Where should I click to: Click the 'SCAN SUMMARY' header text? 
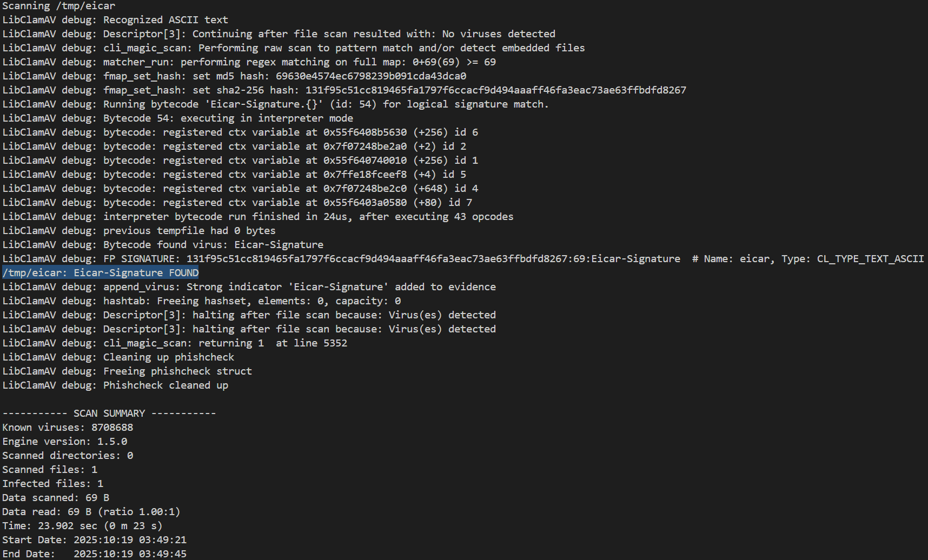coord(109,414)
